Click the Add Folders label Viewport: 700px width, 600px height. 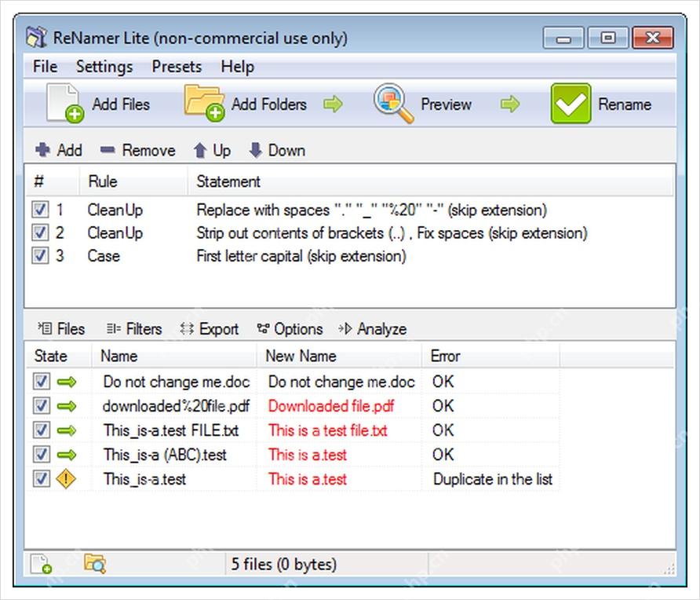click(269, 104)
